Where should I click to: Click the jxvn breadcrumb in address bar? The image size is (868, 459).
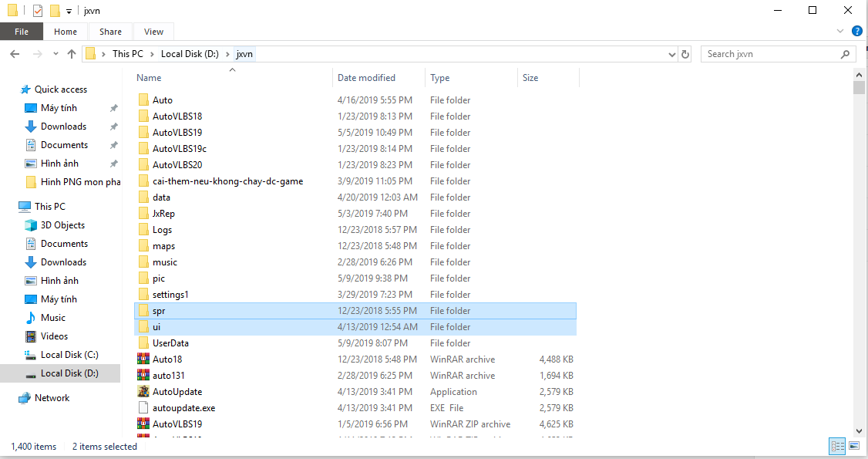244,54
